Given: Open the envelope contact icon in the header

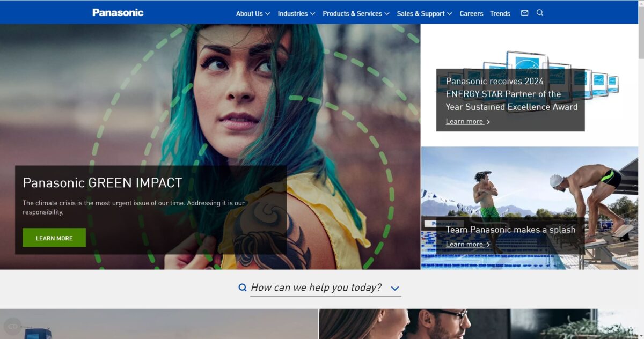Looking at the screenshot, I should 524,13.
